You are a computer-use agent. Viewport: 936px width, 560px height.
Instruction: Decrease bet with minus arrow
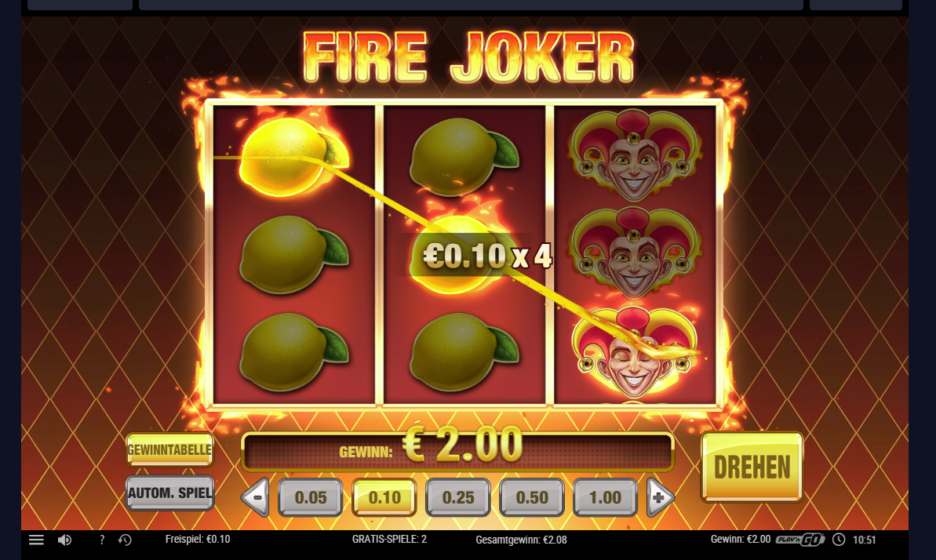click(256, 496)
